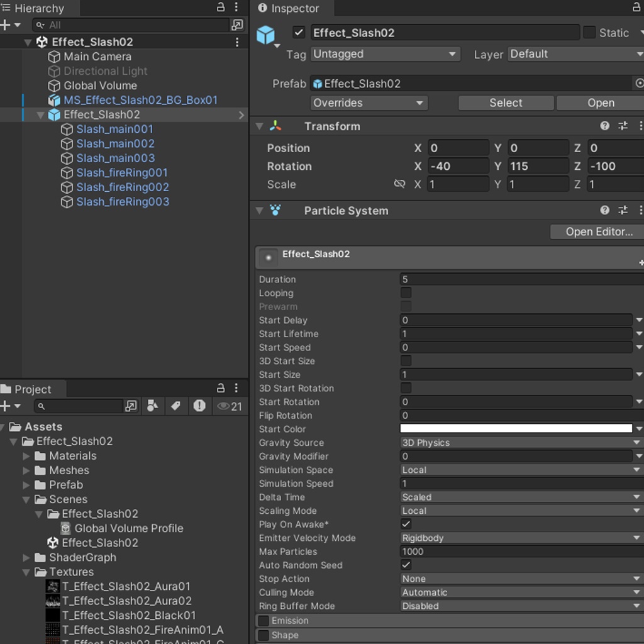Collapse the Effect_Slash02 hierarchy node
Image resolution: width=644 pixels, height=644 pixels.
pyautogui.click(x=27, y=43)
